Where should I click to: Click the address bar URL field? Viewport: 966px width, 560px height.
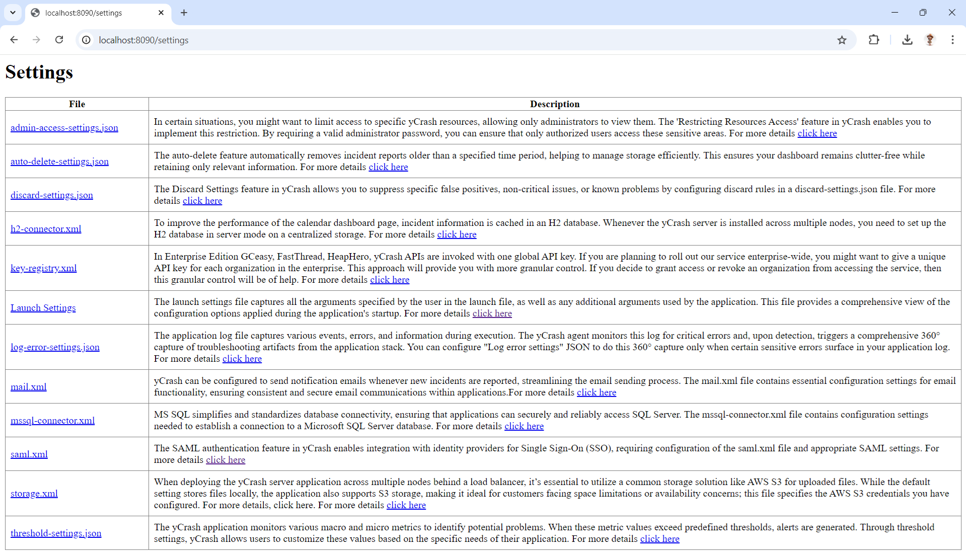(x=453, y=40)
